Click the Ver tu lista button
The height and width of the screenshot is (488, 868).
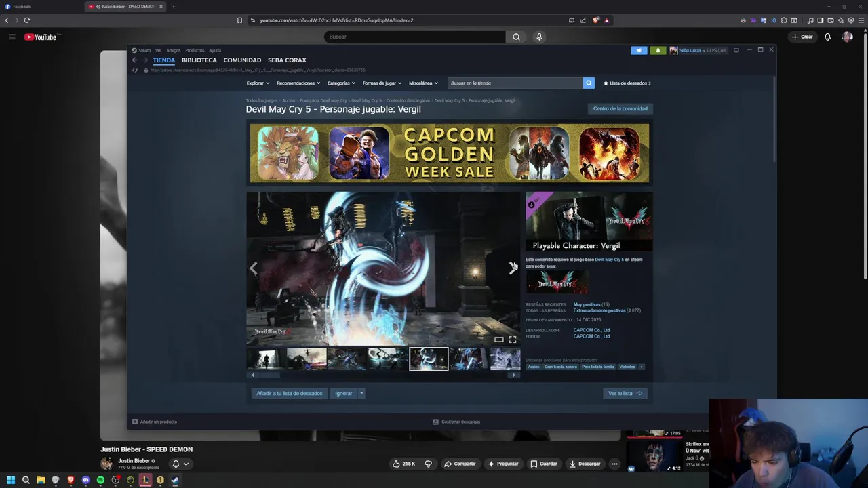[x=625, y=393]
